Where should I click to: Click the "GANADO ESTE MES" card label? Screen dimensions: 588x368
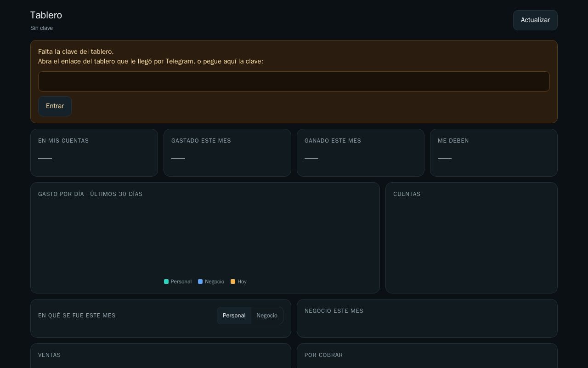pos(333,141)
